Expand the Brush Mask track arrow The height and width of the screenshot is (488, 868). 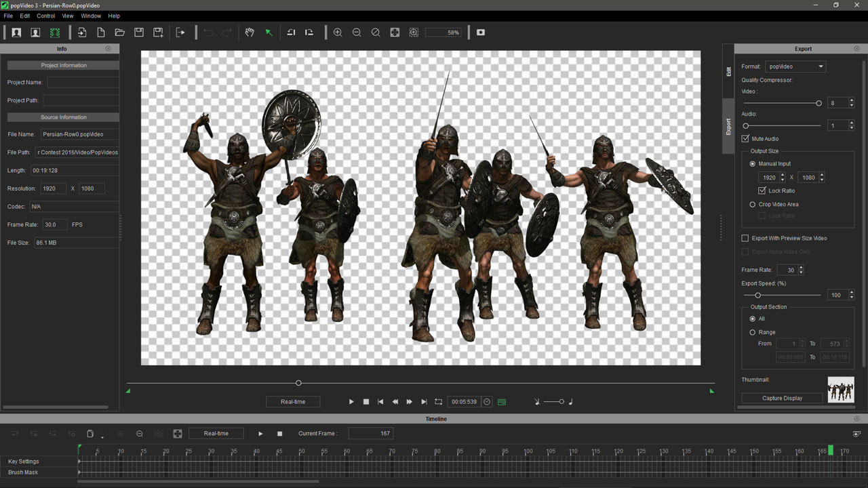coord(79,472)
